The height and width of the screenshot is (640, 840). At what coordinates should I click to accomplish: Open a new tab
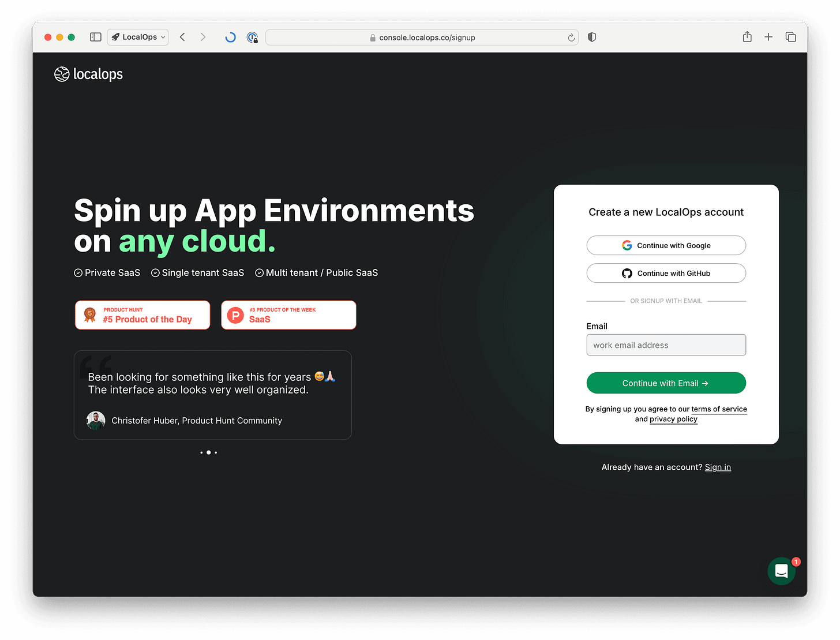click(768, 37)
